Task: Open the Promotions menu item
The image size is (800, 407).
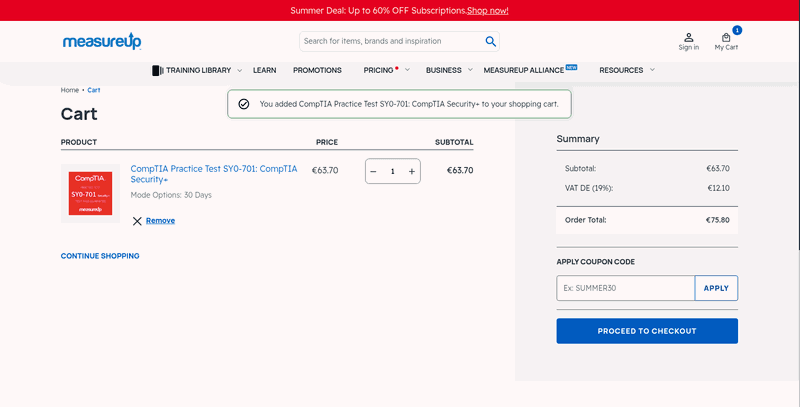Action: tap(317, 70)
